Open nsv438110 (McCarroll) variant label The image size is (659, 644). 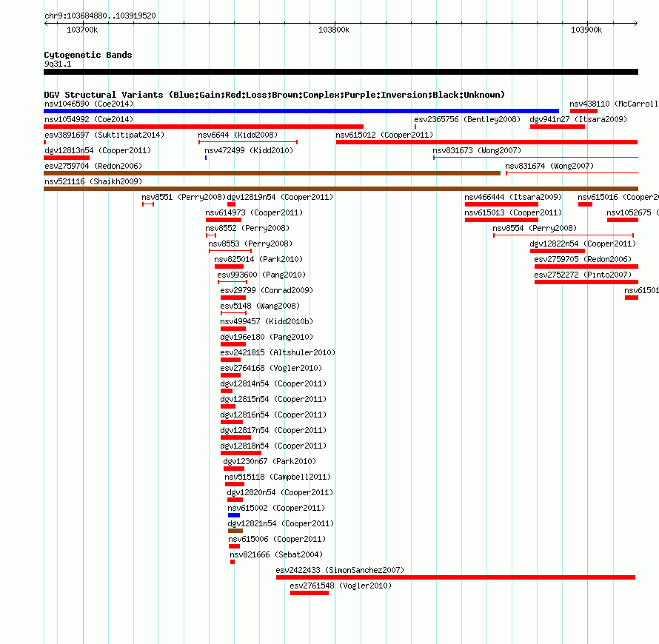click(614, 104)
